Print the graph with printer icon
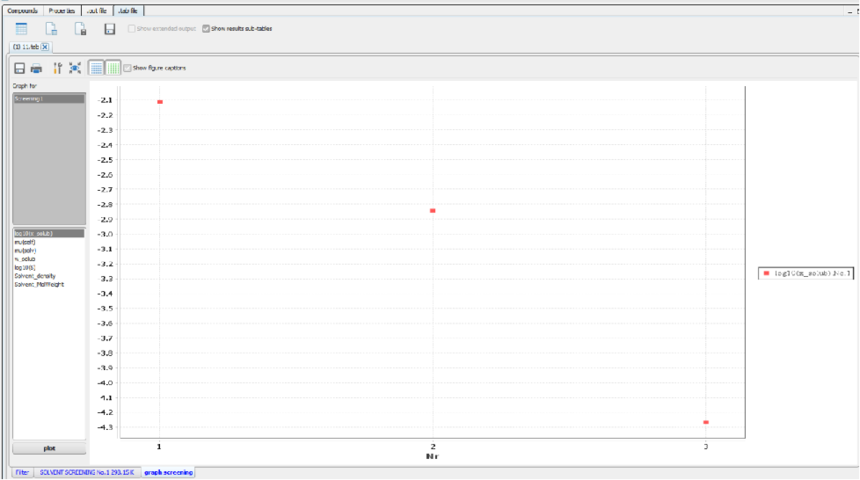The width and height of the screenshot is (860, 480). [36, 68]
